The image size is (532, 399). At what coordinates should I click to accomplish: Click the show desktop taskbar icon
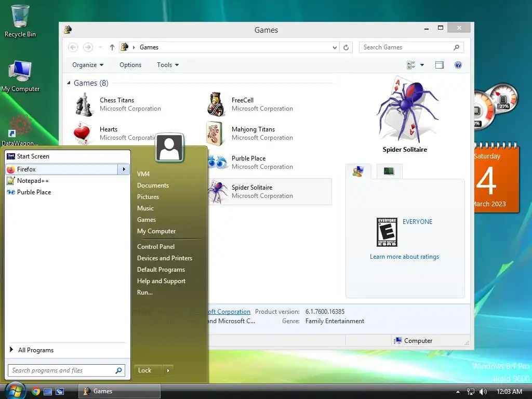[x=48, y=392]
